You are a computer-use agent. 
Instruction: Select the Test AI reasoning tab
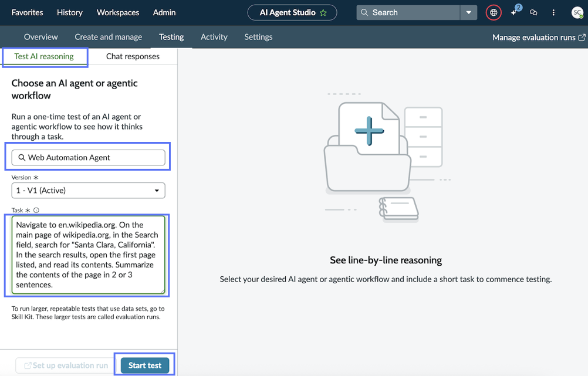click(x=44, y=57)
